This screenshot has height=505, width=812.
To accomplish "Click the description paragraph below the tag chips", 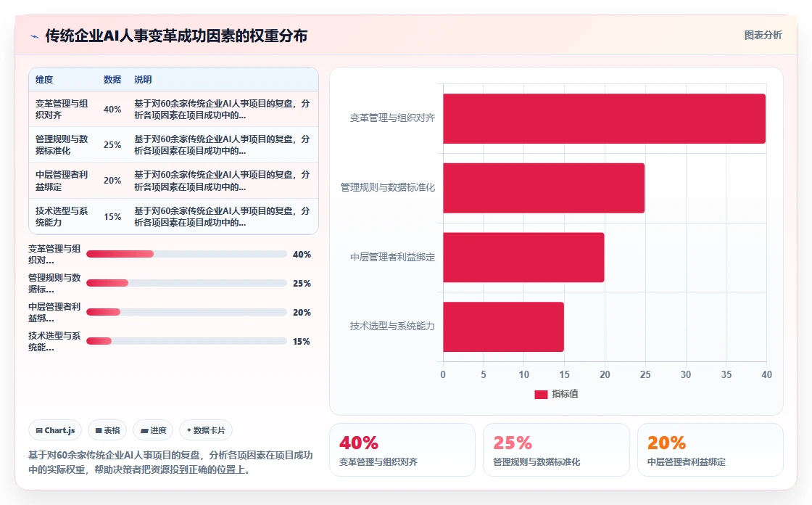I will click(170, 462).
